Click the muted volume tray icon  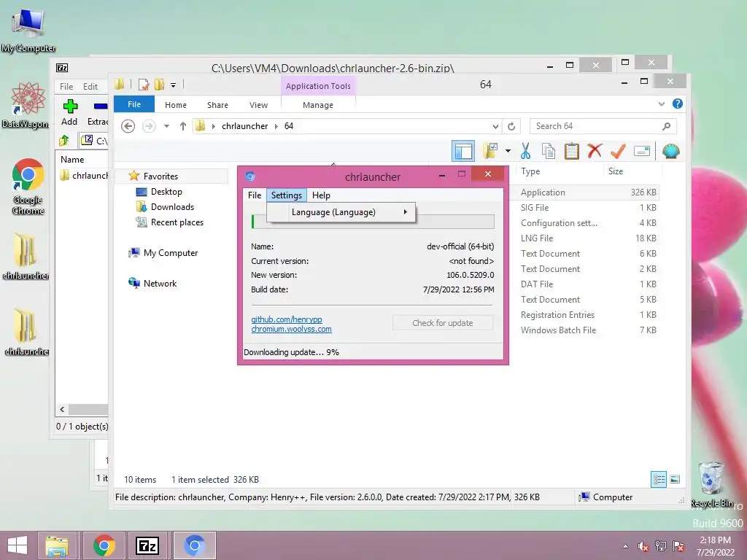(x=643, y=546)
